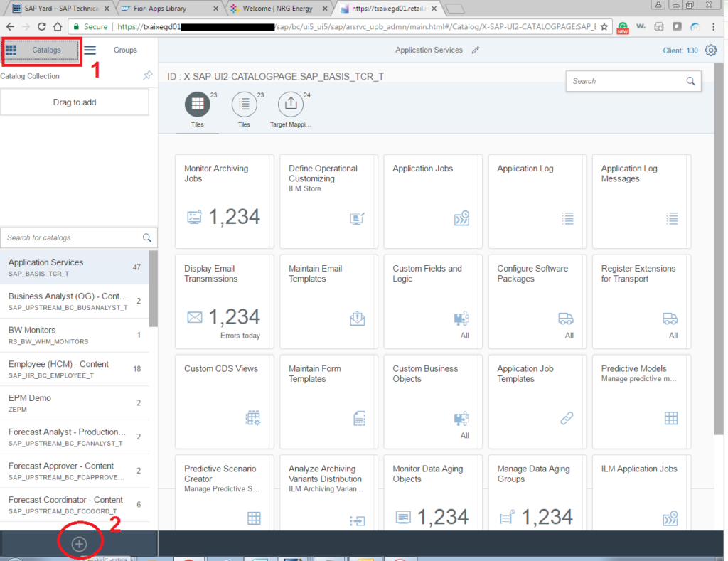The width and height of the screenshot is (728, 561).
Task: Click the ID X-SAP-UI2-CATALOGPAGE:SAP_BASIS_TCR_T text
Action: tap(276, 77)
